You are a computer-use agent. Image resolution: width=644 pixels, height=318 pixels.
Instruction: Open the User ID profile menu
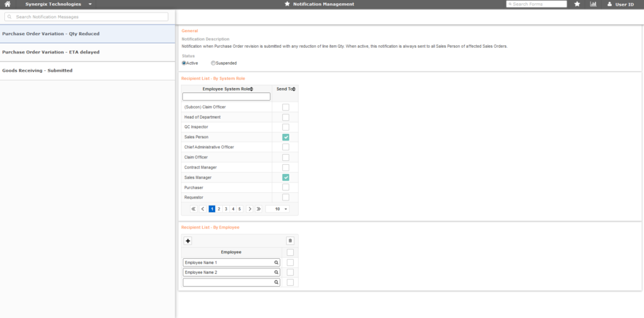pos(620,4)
